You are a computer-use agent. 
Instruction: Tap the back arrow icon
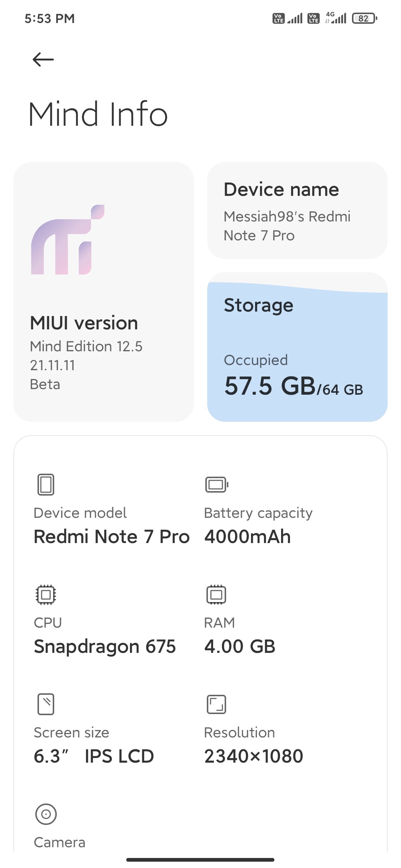tap(43, 59)
